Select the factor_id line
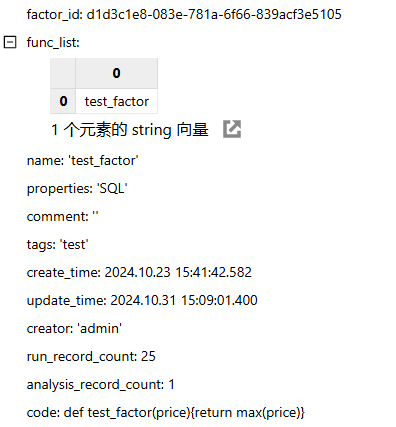396x427 pixels. pos(184,15)
